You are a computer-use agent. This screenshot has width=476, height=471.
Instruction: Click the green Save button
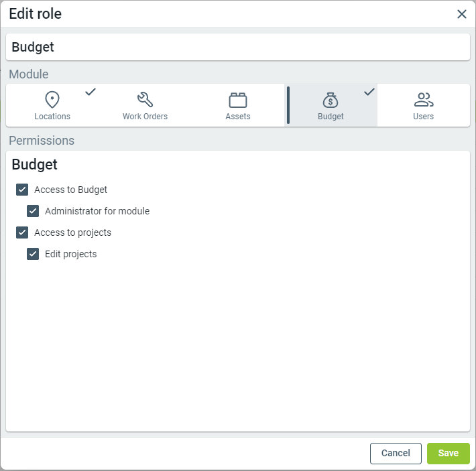pos(448,454)
